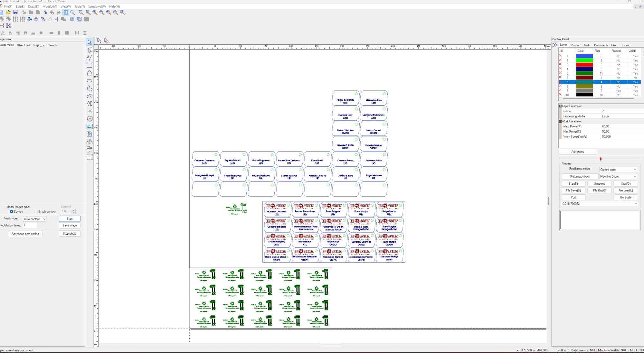
Task: Select the rectangle drawing tool
Action: tap(90, 65)
